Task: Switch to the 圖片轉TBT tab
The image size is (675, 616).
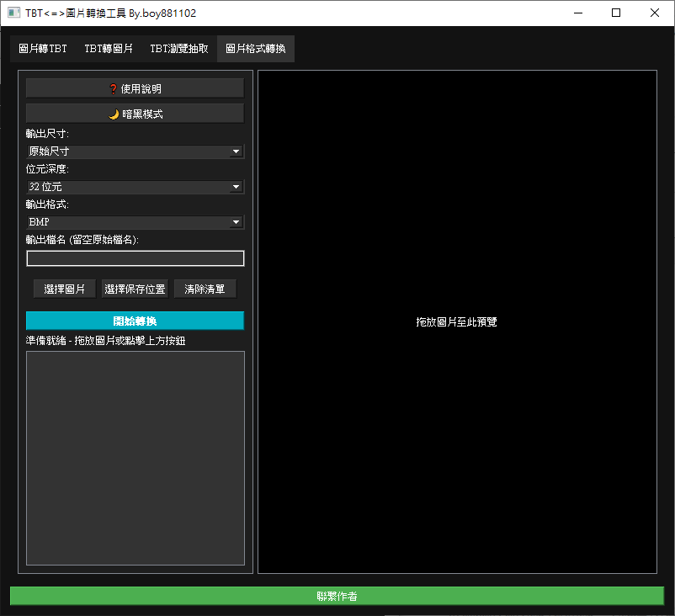Action: click(43, 49)
